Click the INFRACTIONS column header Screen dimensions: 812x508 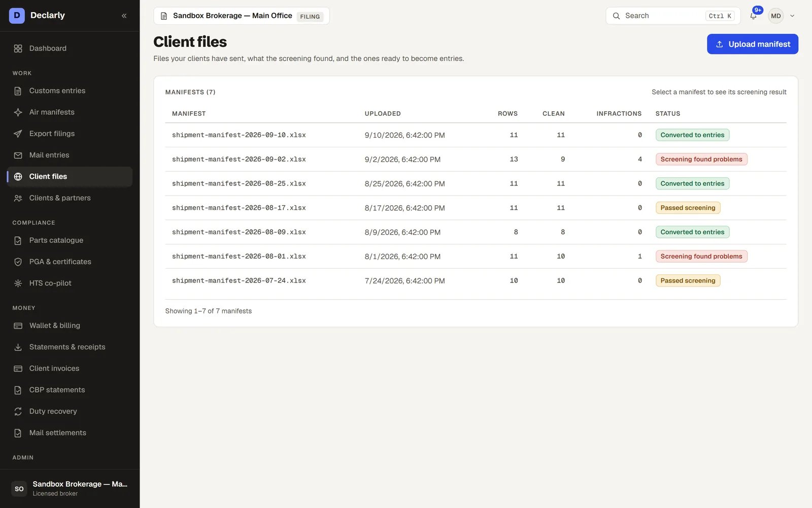619,114
